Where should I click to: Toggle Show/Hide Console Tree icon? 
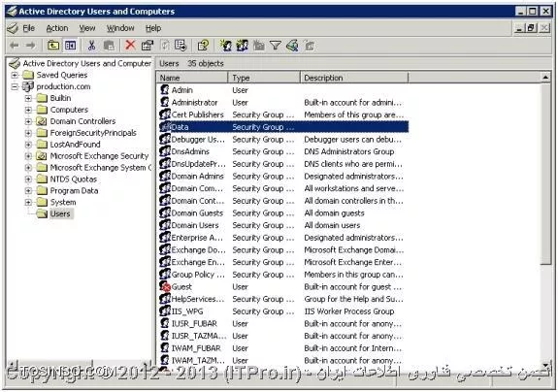[x=70, y=46]
